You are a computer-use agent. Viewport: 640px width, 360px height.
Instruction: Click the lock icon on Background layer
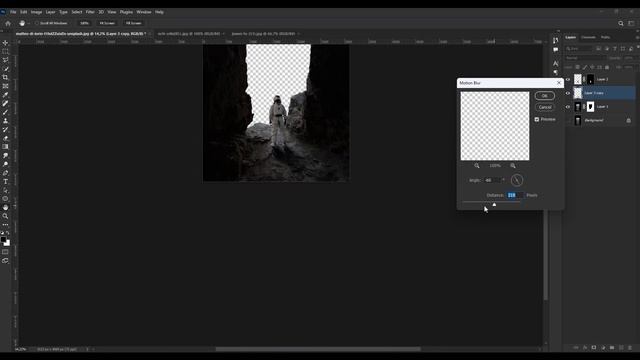click(x=629, y=120)
